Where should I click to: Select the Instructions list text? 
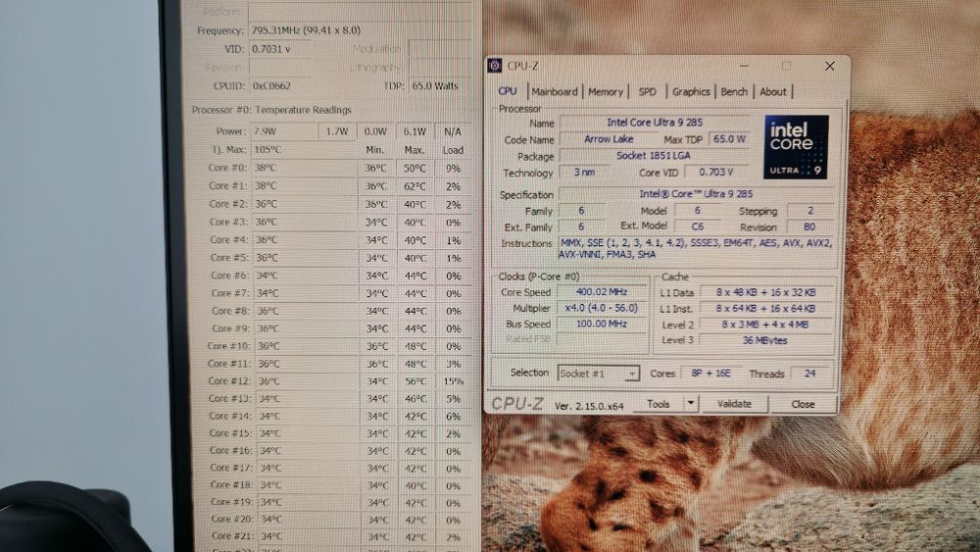click(x=695, y=249)
